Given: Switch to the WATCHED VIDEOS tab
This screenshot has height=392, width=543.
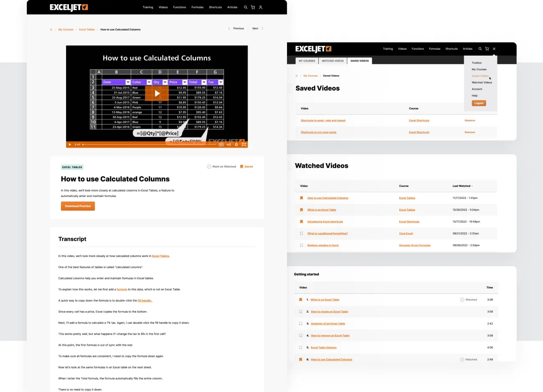Looking at the screenshot, I should click(333, 61).
